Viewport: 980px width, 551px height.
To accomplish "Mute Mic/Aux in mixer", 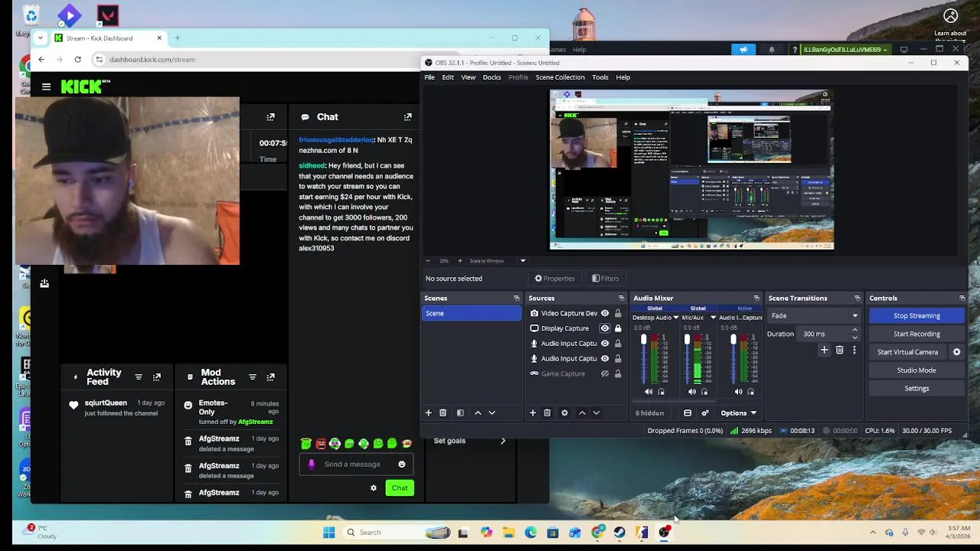I will (x=692, y=392).
